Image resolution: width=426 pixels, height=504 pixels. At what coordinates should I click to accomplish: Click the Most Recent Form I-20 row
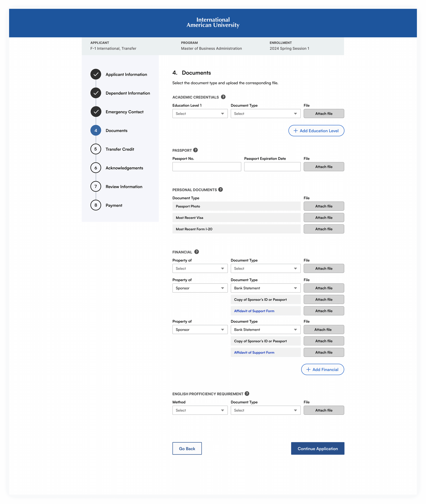pyautogui.click(x=236, y=229)
